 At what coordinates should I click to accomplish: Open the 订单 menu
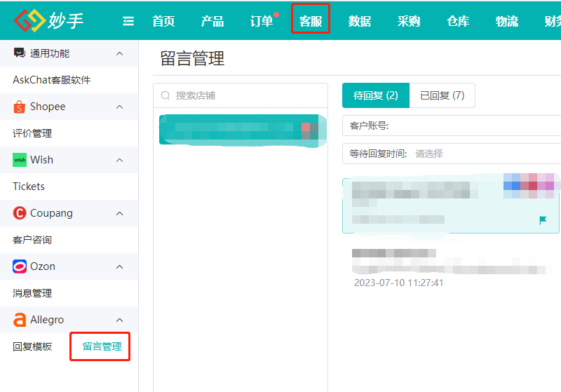coord(262,21)
